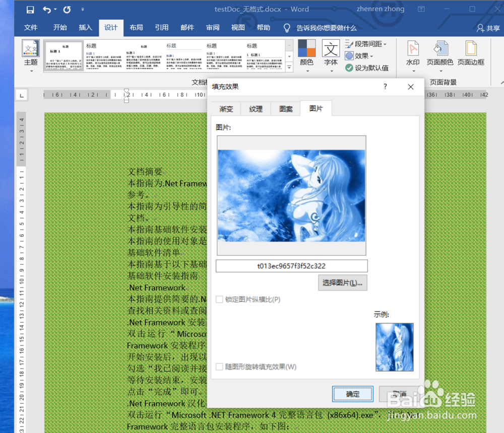Click the lightbulb Tell Me icon

pyautogui.click(x=287, y=28)
